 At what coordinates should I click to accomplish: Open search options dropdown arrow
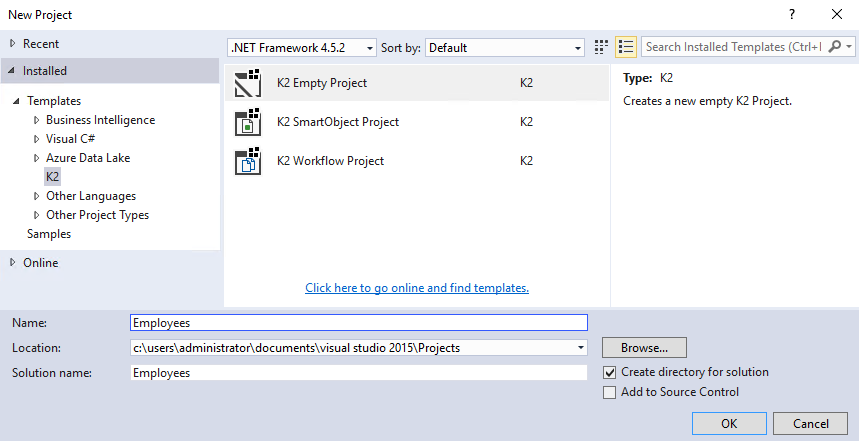point(849,47)
